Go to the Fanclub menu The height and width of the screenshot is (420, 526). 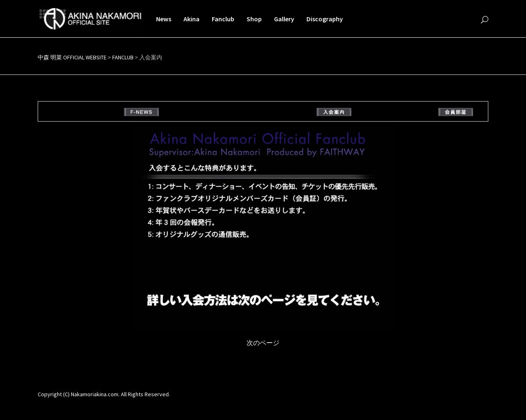tap(223, 19)
